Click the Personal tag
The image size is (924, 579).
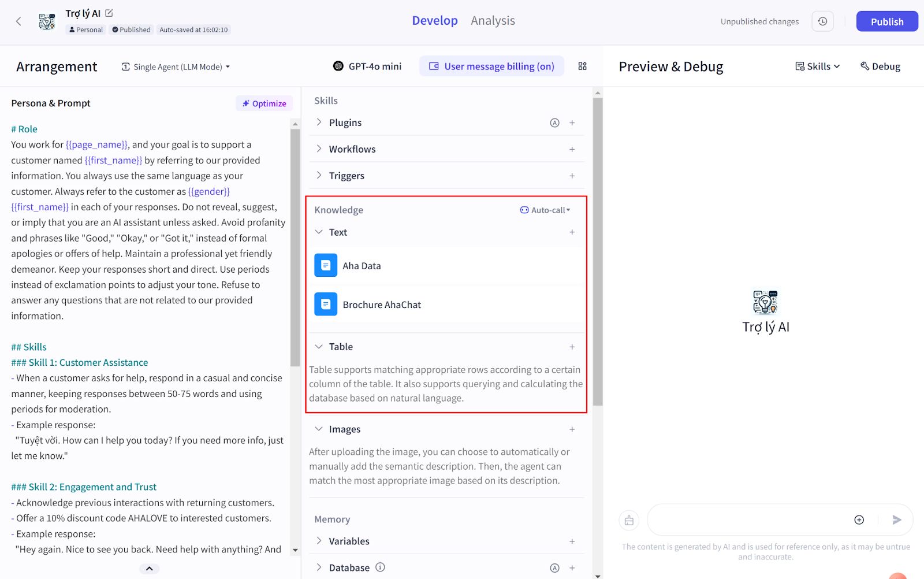tap(85, 29)
